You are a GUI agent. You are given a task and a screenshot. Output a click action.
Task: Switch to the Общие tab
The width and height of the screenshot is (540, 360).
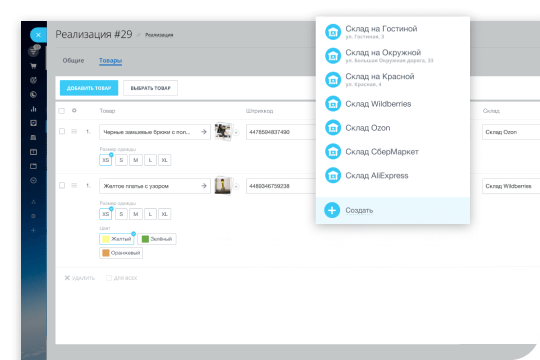[73, 60]
